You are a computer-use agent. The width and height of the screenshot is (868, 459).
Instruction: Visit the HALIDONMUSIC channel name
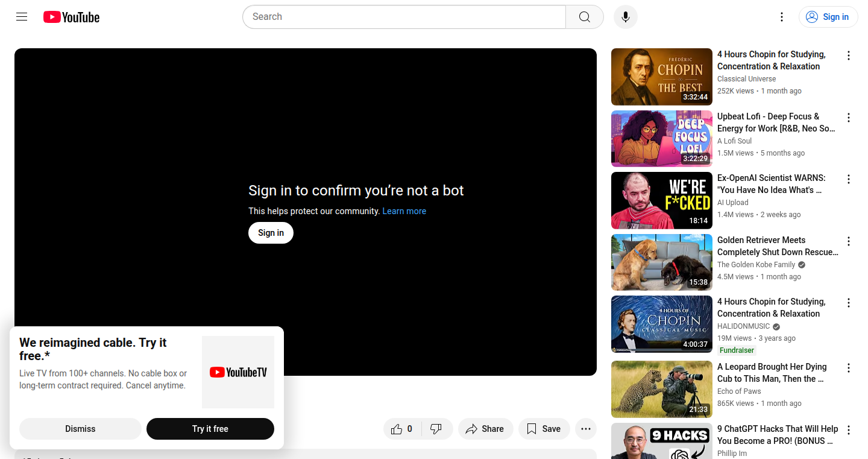coord(743,326)
